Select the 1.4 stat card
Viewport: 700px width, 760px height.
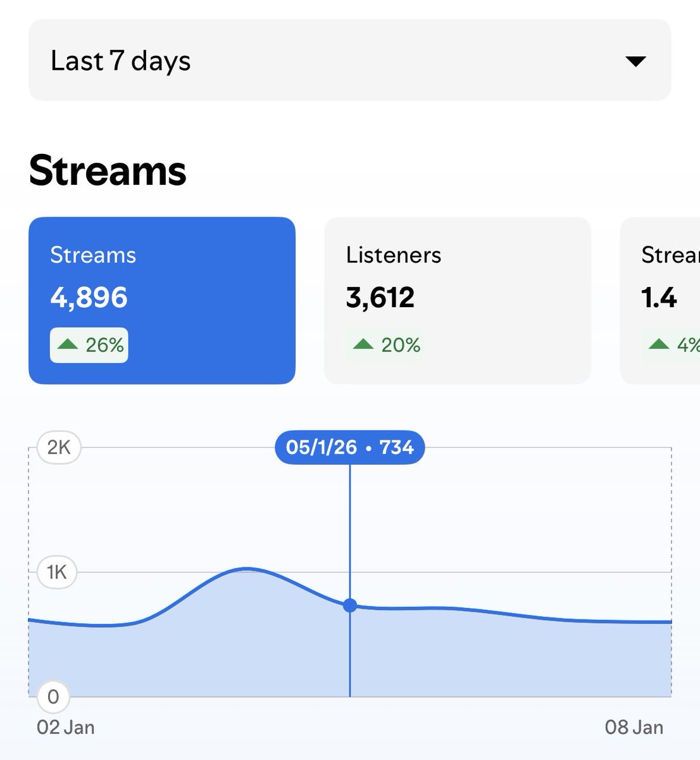(660, 300)
